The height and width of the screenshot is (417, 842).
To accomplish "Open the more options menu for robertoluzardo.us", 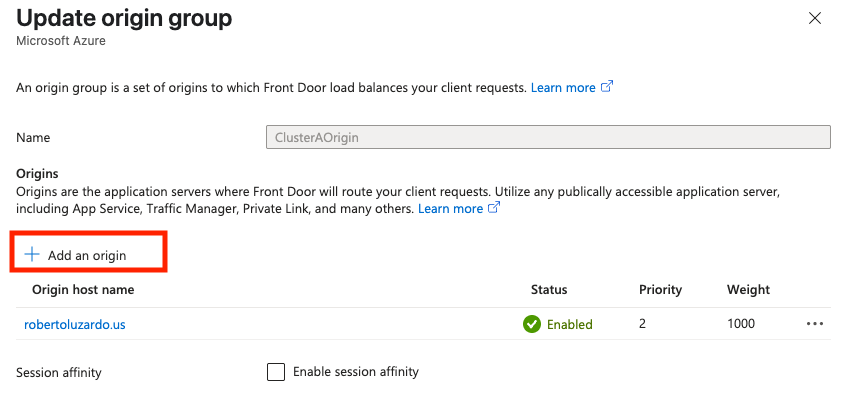I will click(x=815, y=324).
